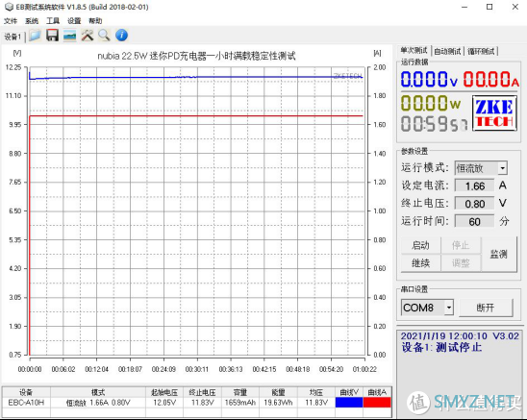This screenshot has height=420, width=527.
Task: Save data with the floppy disk icon
Action: pos(53,36)
